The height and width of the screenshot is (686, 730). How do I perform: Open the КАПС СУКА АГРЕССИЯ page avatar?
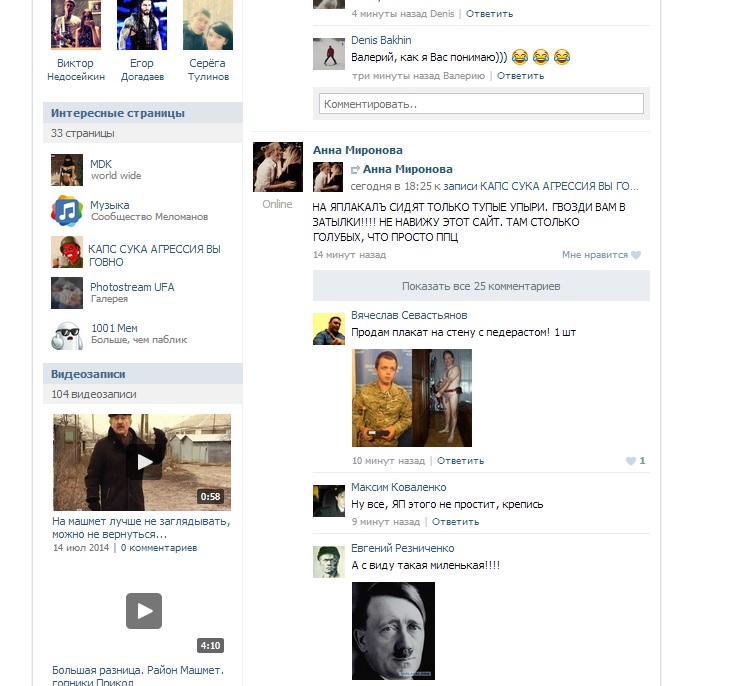pyautogui.click(x=67, y=252)
